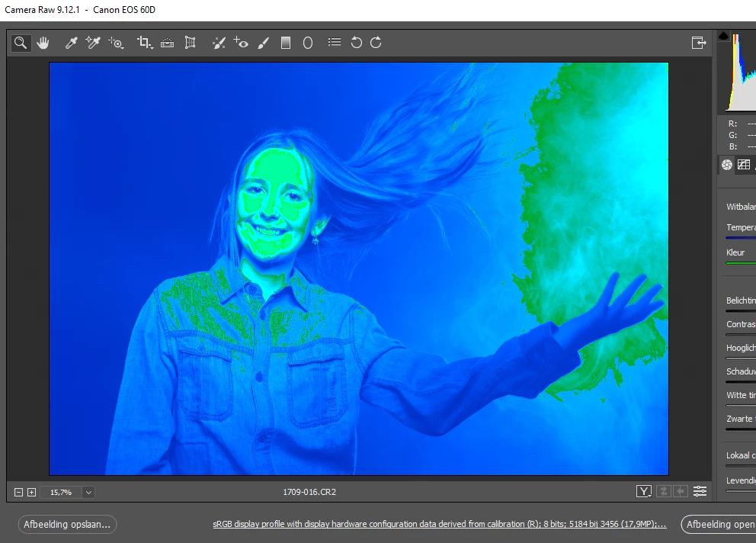Image resolution: width=756 pixels, height=543 pixels.
Task: Toggle panel settings sliders icon
Action: click(x=700, y=491)
